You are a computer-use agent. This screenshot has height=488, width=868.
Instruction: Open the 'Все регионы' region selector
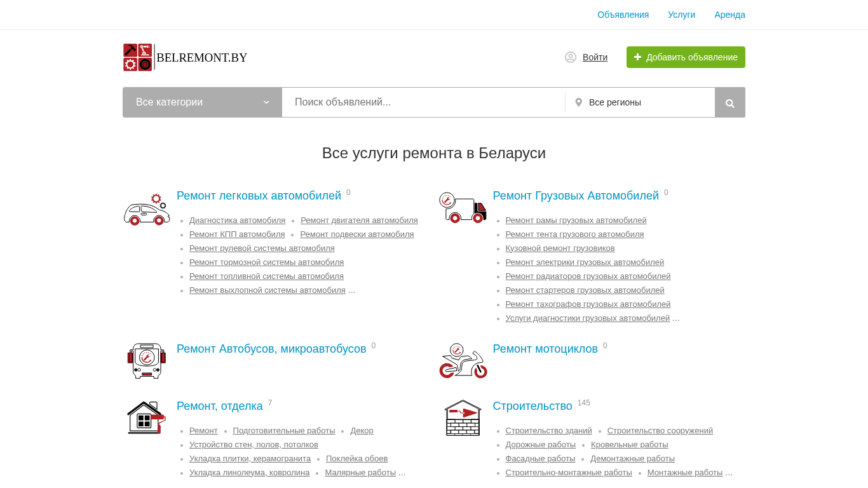click(640, 102)
